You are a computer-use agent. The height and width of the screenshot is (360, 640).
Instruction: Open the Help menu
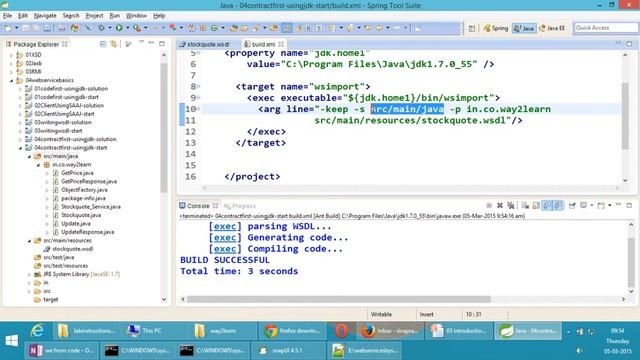point(159,16)
